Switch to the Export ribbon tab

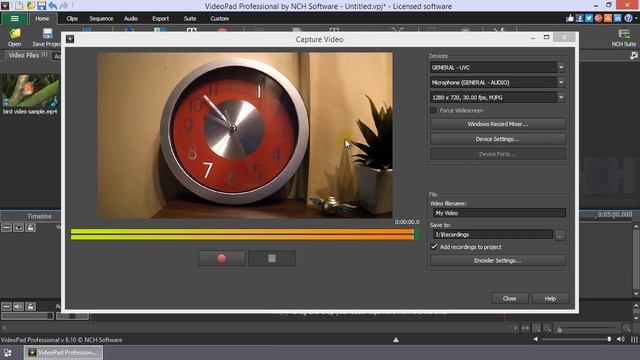pos(160,18)
